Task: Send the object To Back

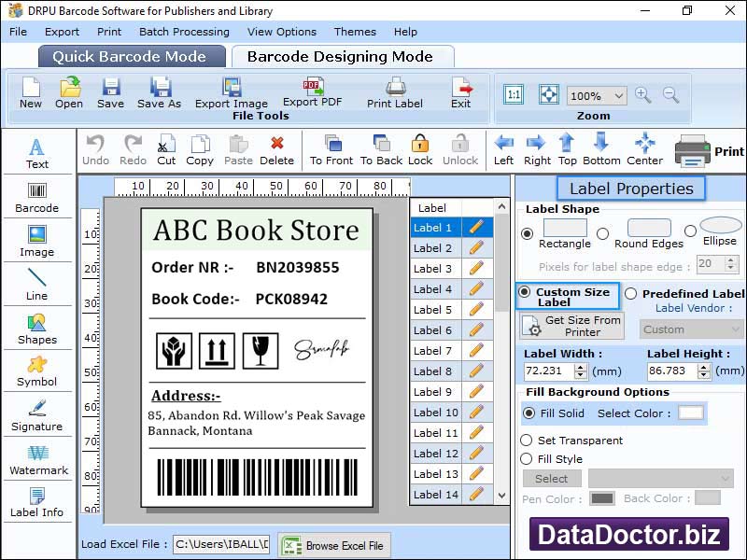Action: [382, 150]
